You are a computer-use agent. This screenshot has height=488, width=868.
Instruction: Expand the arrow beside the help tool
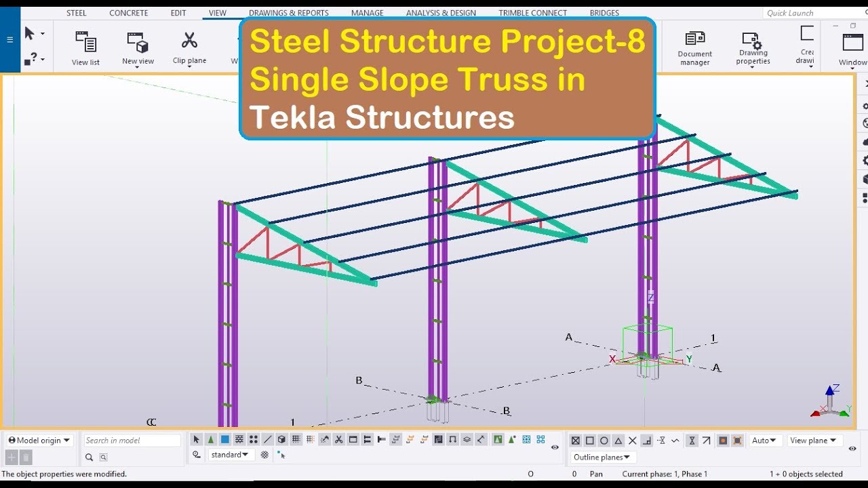pos(42,60)
